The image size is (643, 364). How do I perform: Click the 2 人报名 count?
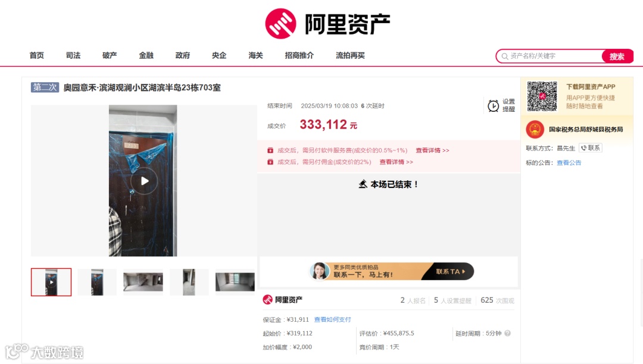click(x=413, y=300)
